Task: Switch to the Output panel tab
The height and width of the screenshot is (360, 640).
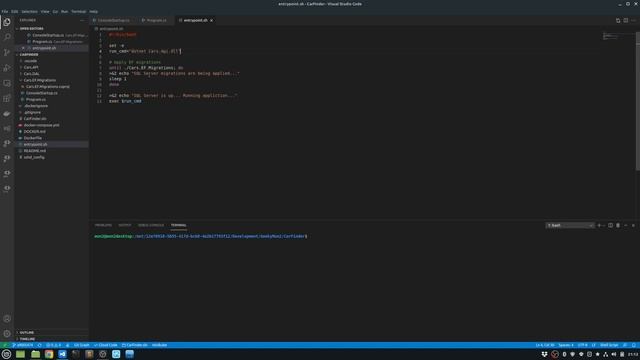Action: [x=125, y=225]
